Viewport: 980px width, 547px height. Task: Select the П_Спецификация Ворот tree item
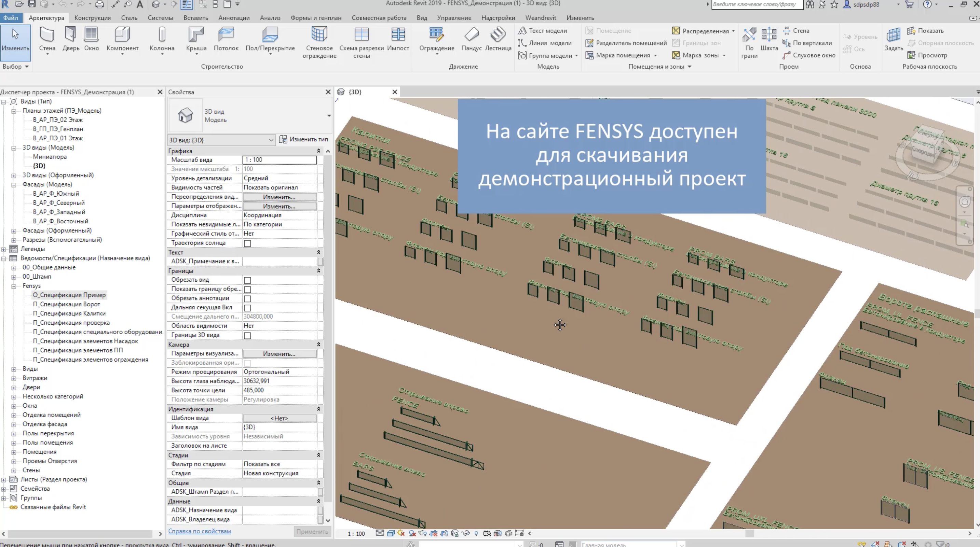pyautogui.click(x=66, y=304)
